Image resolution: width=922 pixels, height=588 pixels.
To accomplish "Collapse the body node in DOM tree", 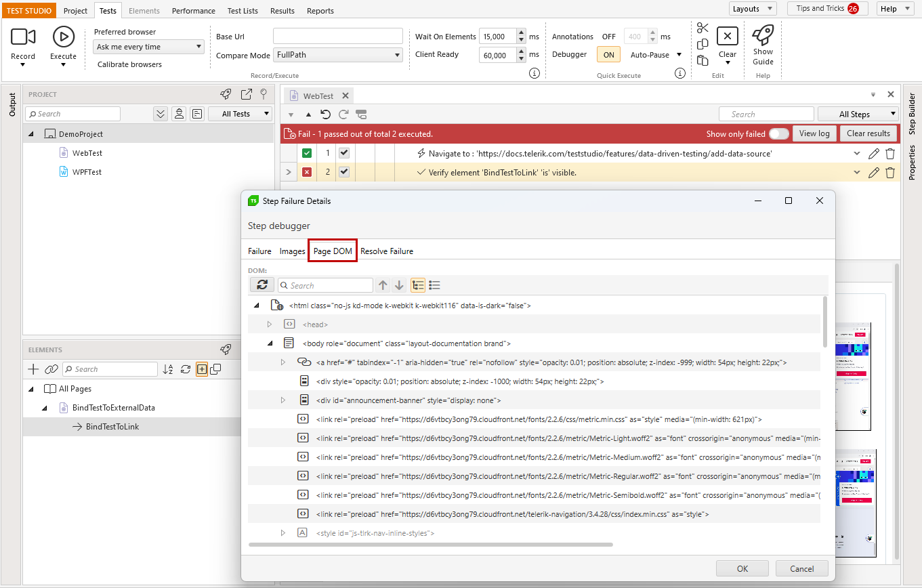I will click(x=270, y=343).
